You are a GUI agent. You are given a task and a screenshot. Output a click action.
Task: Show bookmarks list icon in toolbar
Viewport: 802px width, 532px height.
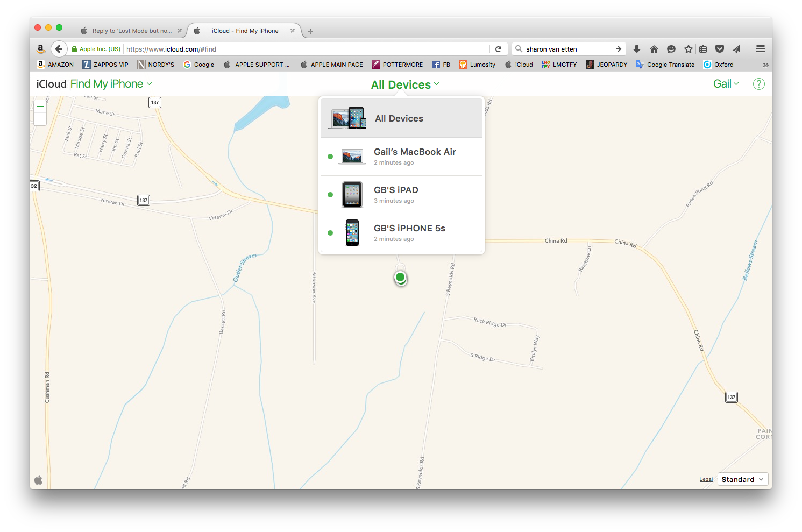point(703,49)
